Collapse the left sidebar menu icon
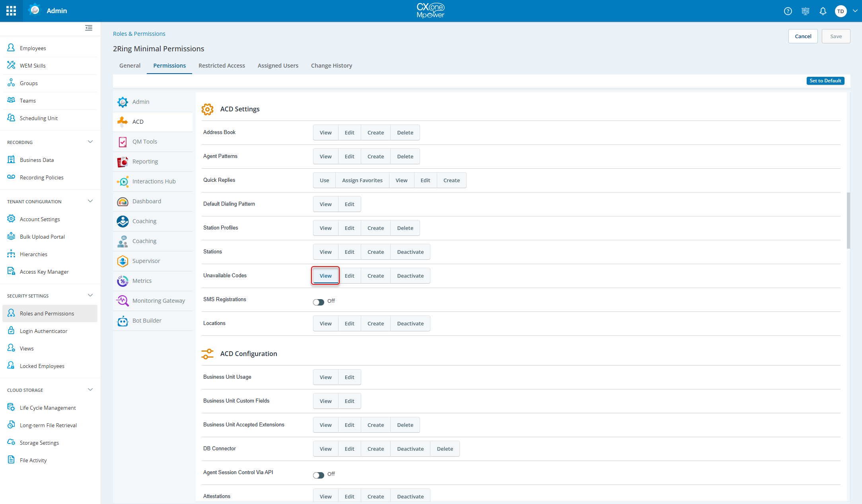The width and height of the screenshot is (862, 504). [89, 28]
